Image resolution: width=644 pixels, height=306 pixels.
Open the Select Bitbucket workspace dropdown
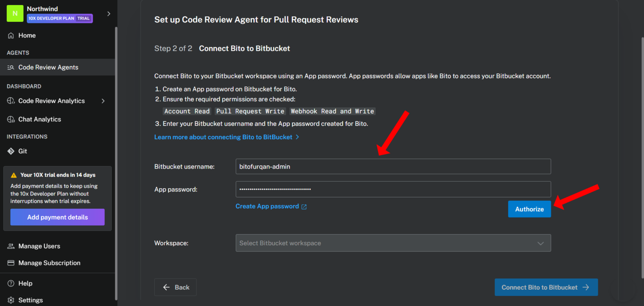click(393, 243)
